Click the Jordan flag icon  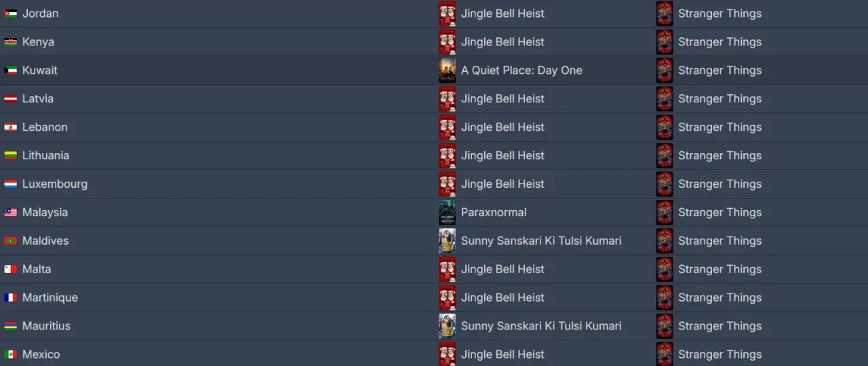click(10, 14)
